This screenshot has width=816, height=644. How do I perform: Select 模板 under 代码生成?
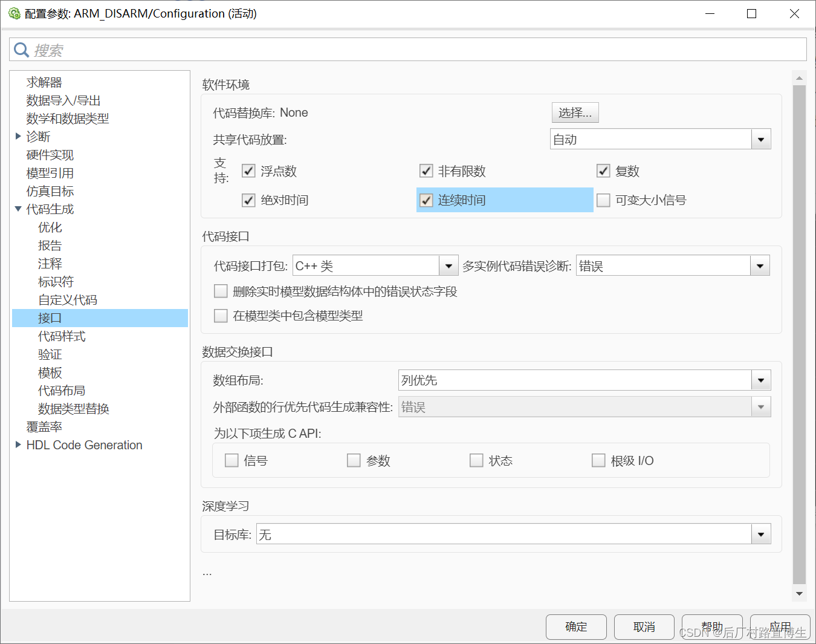[50, 372]
